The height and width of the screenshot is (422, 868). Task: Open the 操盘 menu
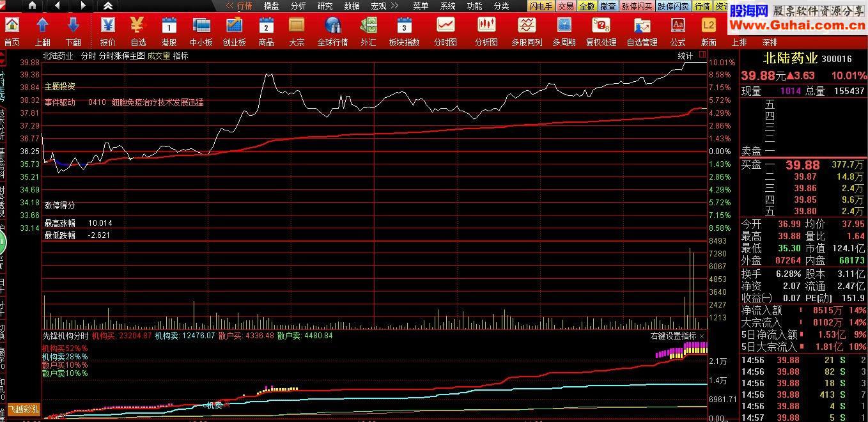(272, 6)
